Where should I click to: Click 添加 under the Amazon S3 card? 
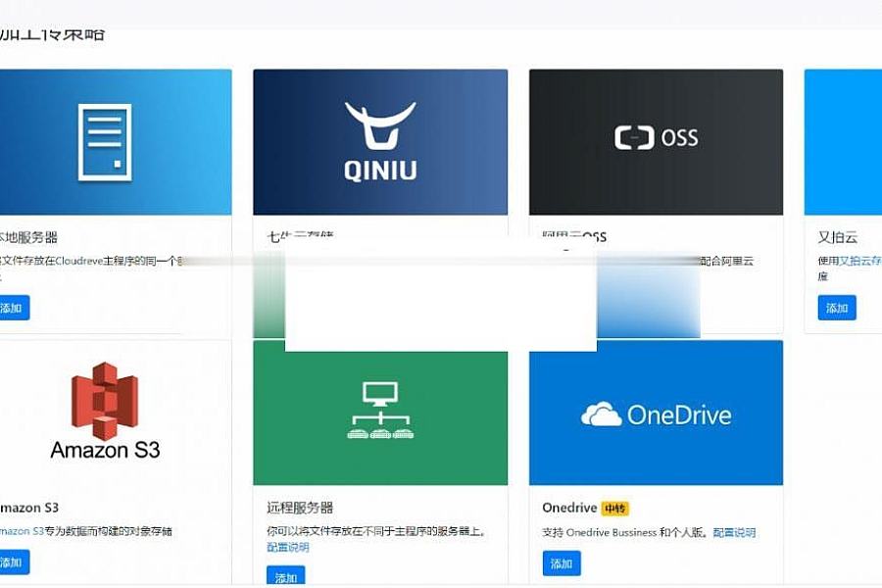13,563
